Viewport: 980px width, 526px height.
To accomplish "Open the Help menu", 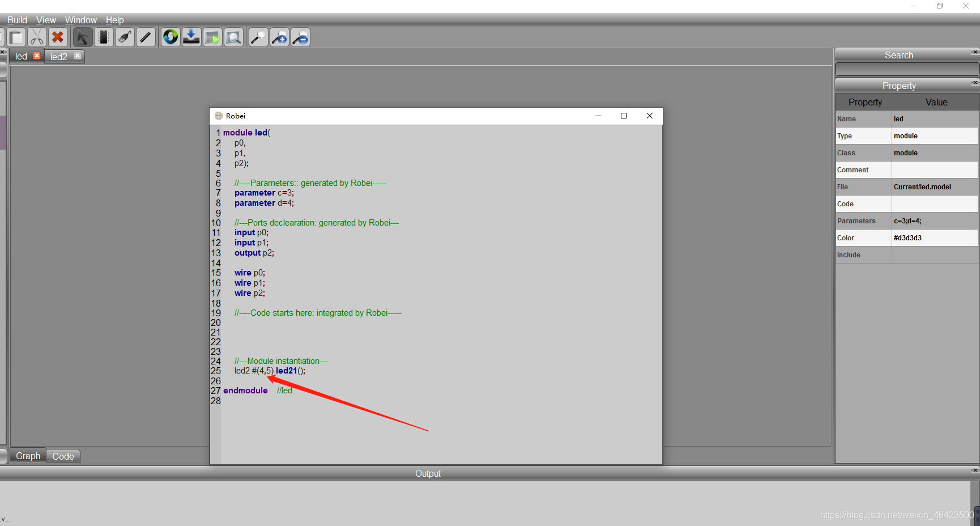I will (114, 20).
